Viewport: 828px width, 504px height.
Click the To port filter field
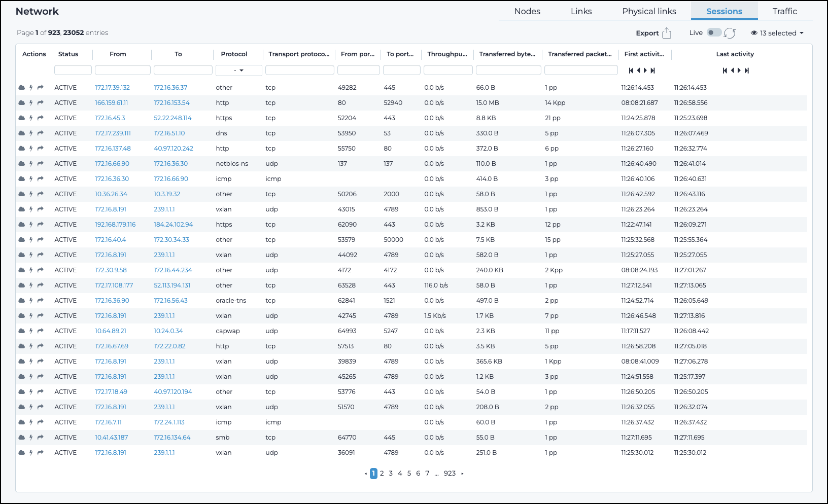402,70
